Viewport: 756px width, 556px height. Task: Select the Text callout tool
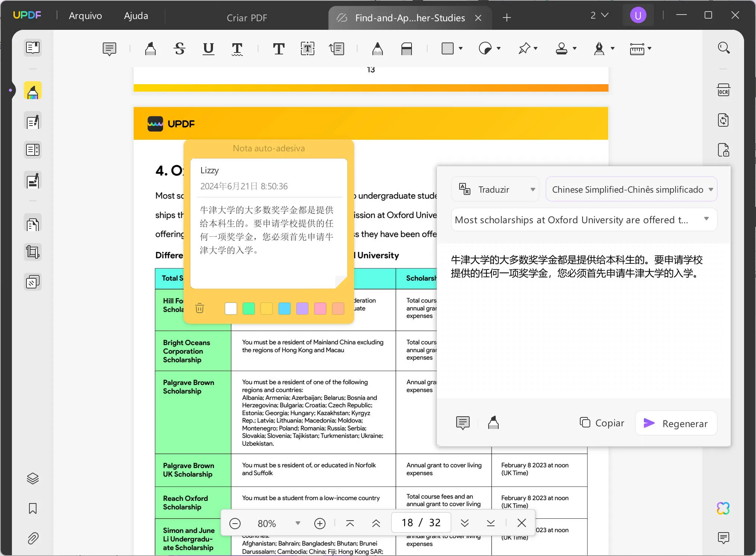point(337,49)
